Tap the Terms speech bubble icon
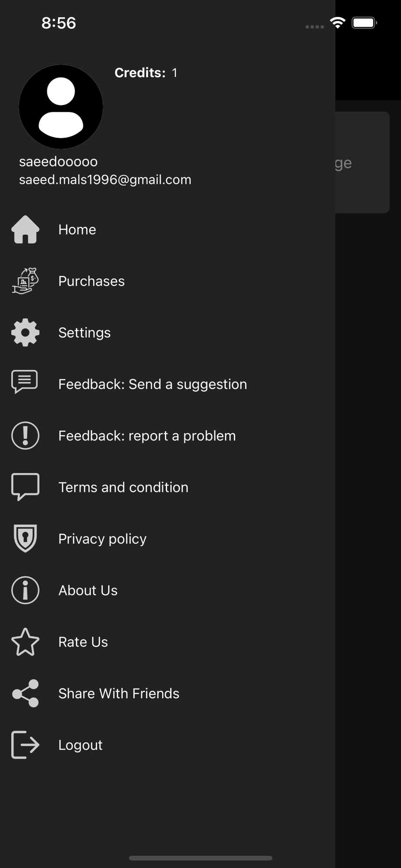 click(25, 487)
